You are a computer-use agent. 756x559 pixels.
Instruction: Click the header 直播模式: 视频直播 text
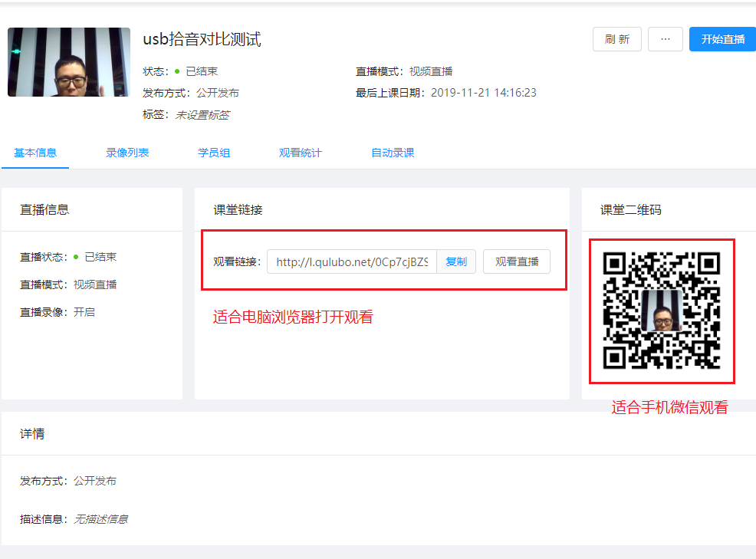(x=404, y=71)
